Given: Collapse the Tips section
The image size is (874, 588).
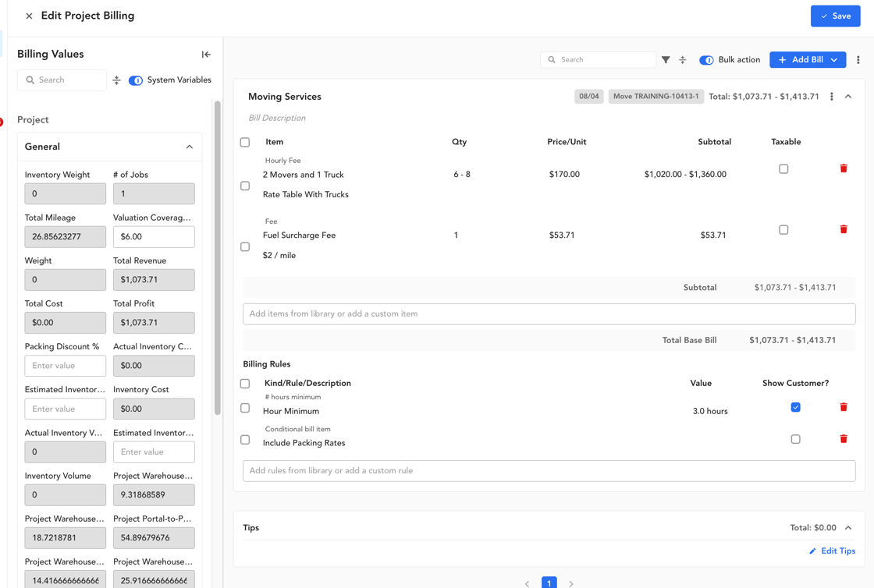Looking at the screenshot, I should pos(847,527).
